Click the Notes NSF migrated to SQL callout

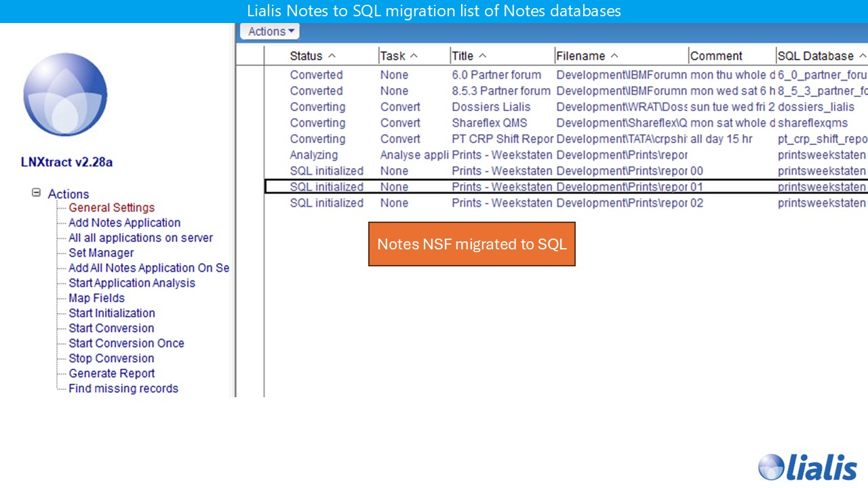point(471,244)
